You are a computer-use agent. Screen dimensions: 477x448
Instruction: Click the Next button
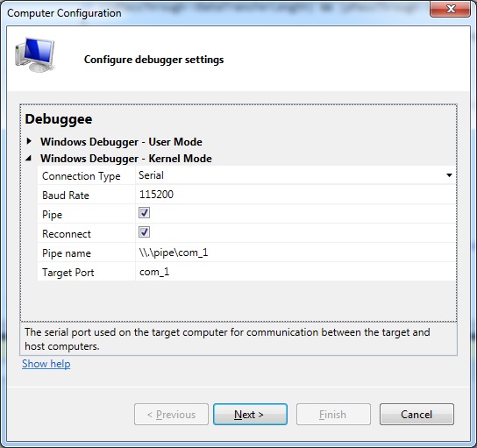point(250,414)
